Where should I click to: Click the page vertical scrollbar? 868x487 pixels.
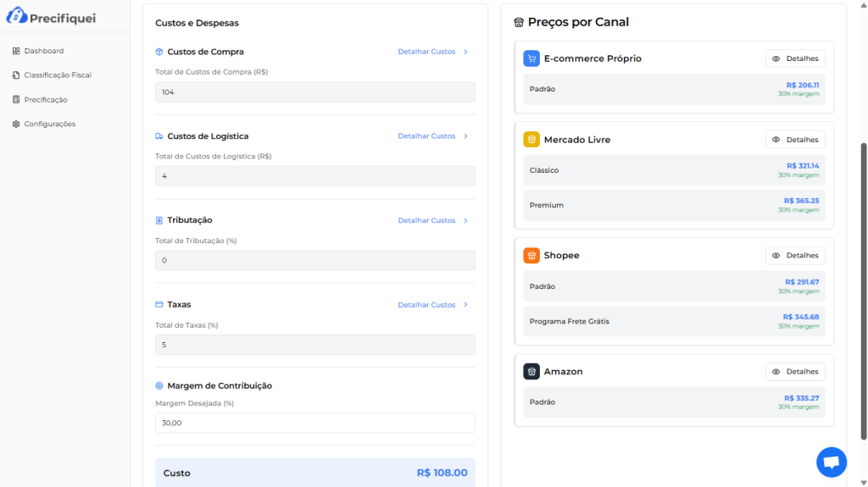coord(864,288)
